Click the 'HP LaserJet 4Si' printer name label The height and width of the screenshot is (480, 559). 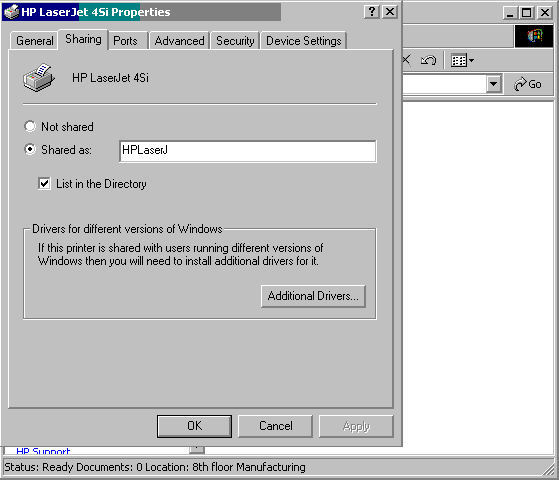click(110, 78)
